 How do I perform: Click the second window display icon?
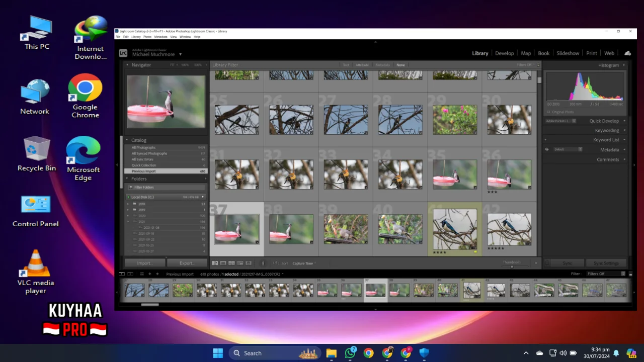pos(130,274)
